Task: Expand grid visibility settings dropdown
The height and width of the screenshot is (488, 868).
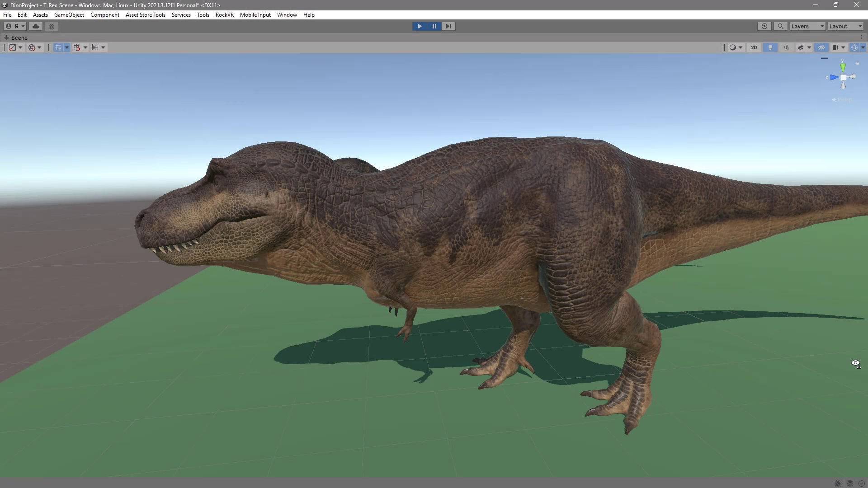Action: point(67,47)
